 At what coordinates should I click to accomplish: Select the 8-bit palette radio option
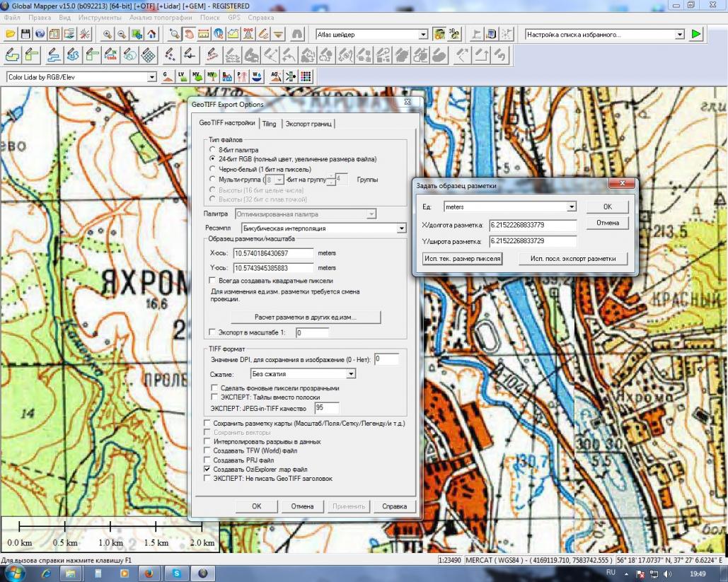click(x=213, y=150)
